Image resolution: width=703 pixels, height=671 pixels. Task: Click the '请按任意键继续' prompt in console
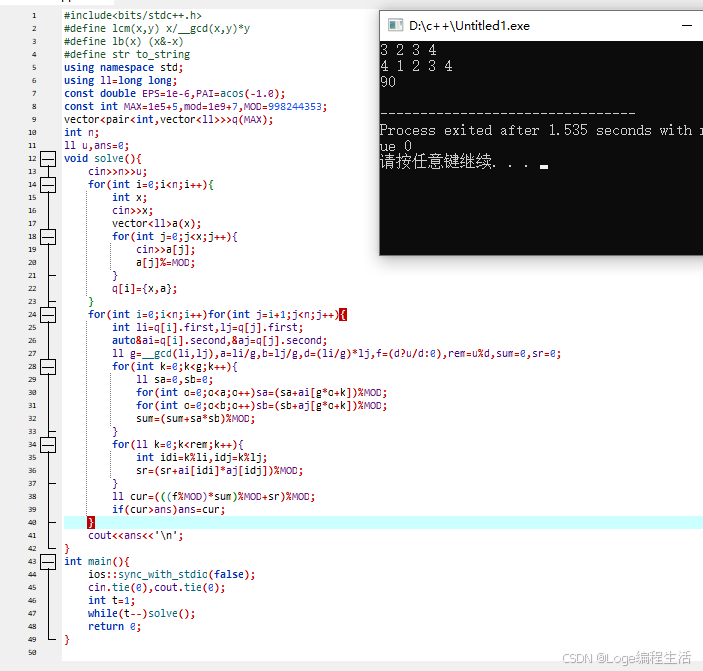tap(438, 161)
